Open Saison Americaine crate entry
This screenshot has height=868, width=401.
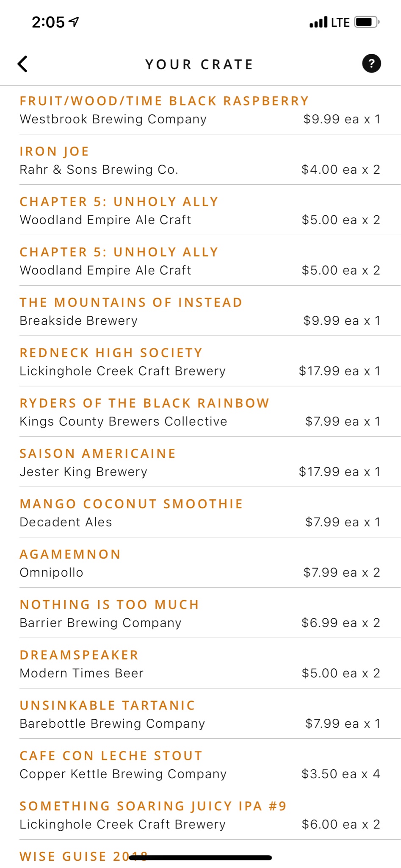[98, 453]
